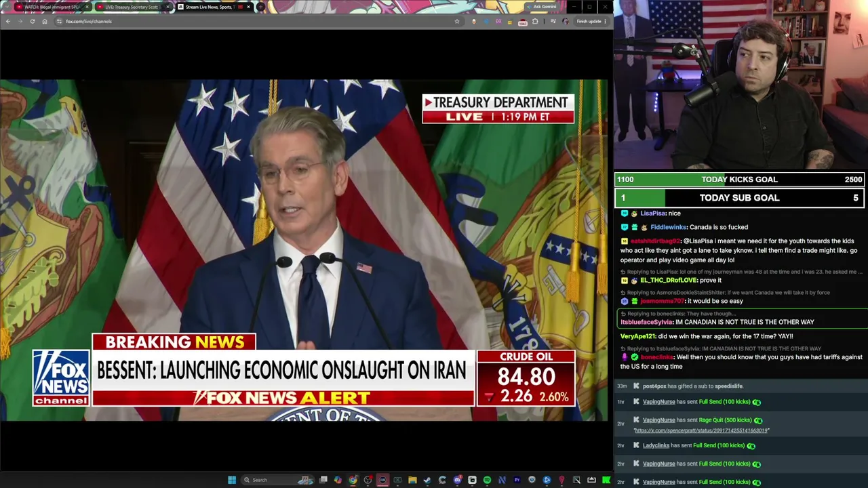Open Spotify from the taskbar
The height and width of the screenshot is (488, 868).
487,480
